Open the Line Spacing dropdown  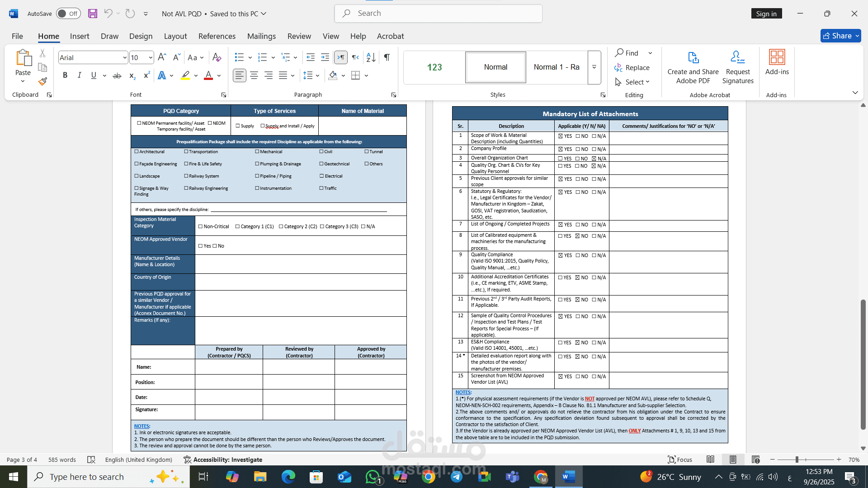click(311, 75)
